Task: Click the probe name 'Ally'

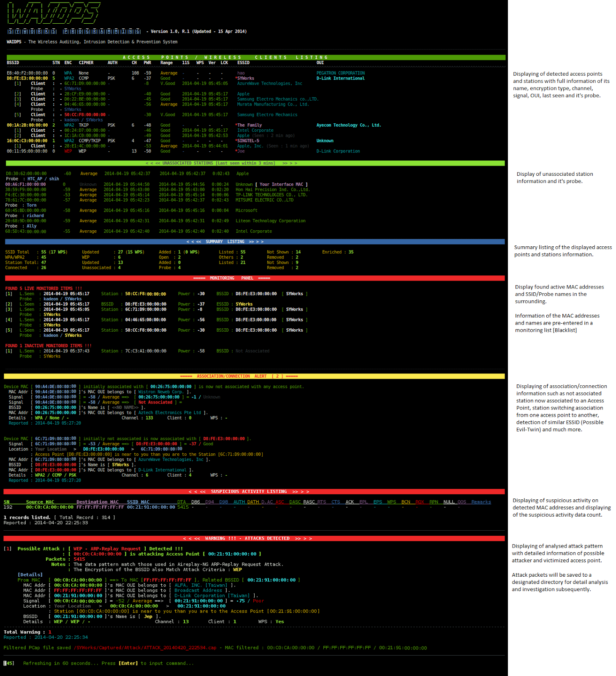Action: coord(32,226)
